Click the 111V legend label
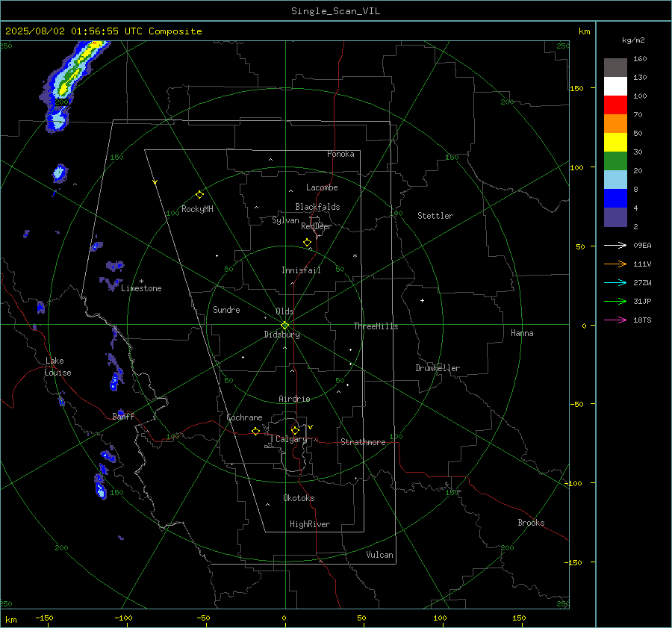The width and height of the screenshot is (672, 628). pos(642,264)
